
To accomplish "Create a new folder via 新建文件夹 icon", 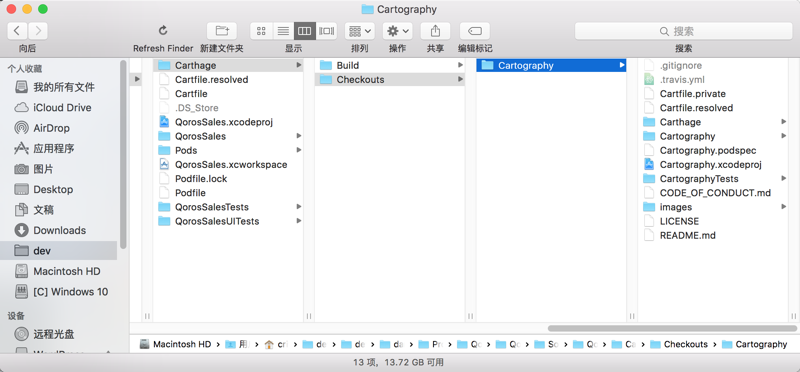I will (222, 31).
